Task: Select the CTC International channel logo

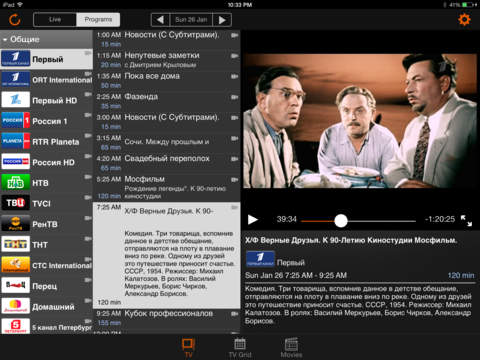Action: point(16,265)
